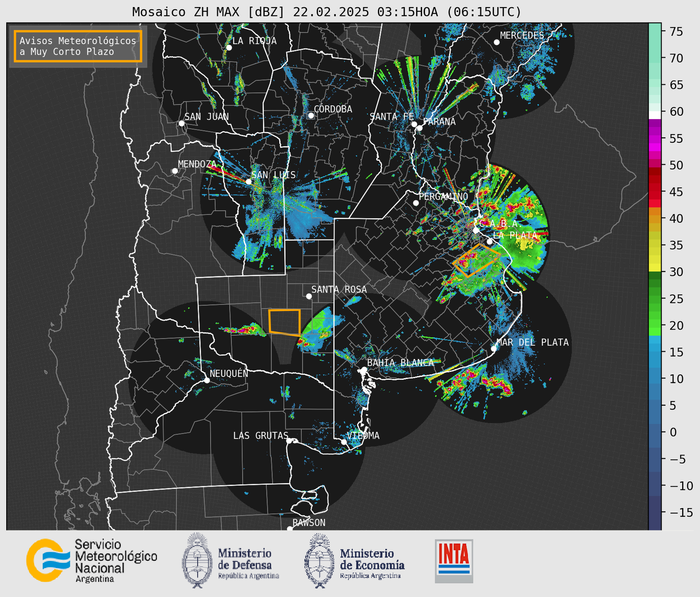This screenshot has width=700, height=597.
Task: Click the INTA logo
Action: pos(454,561)
